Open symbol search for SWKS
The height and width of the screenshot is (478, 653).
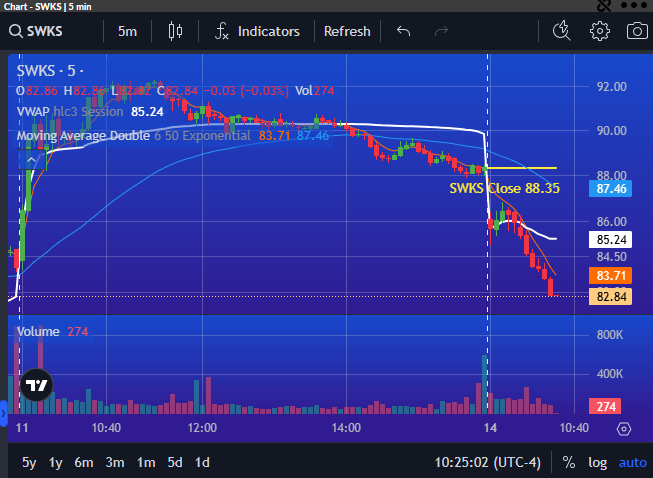coord(36,31)
